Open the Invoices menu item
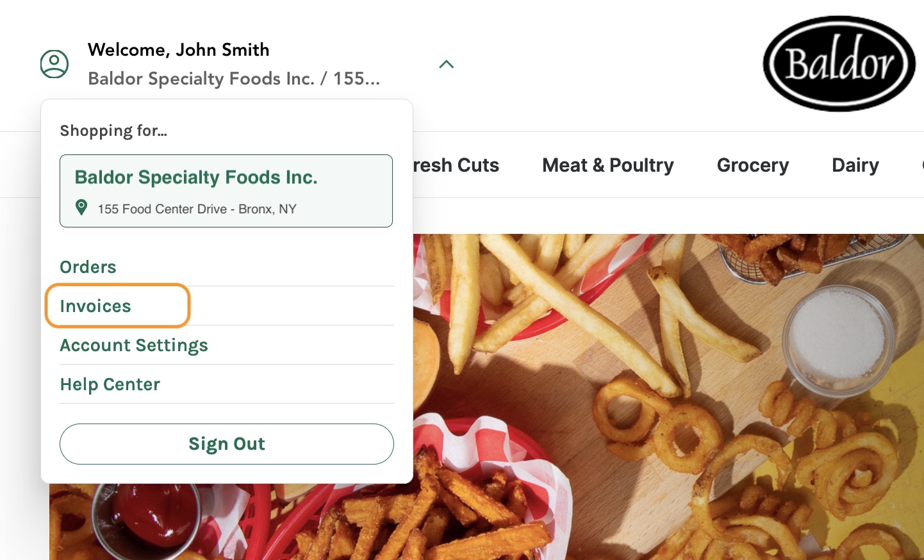This screenshot has width=924, height=560. click(95, 306)
